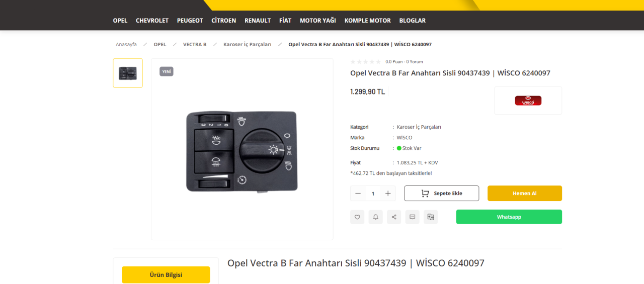Open the CİTROEN menu

224,21
